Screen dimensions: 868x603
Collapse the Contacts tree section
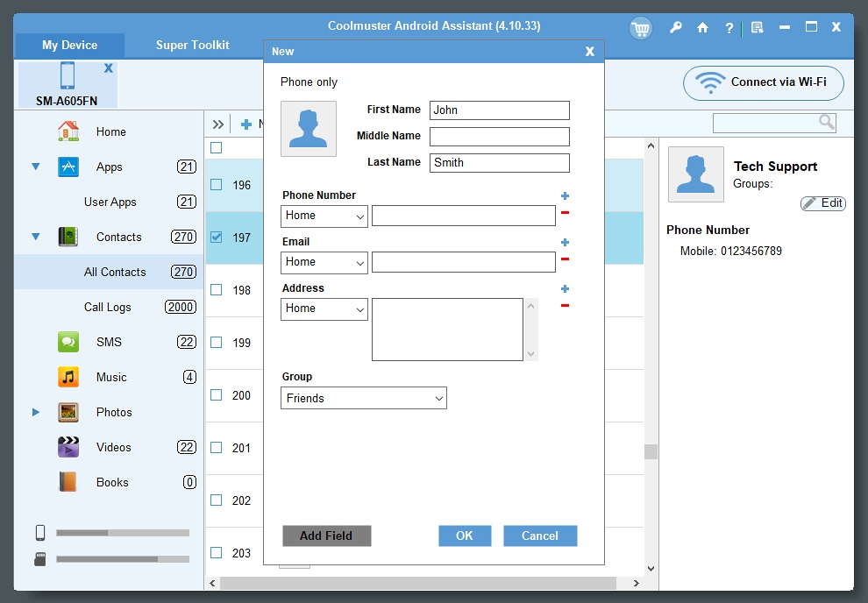(36, 237)
